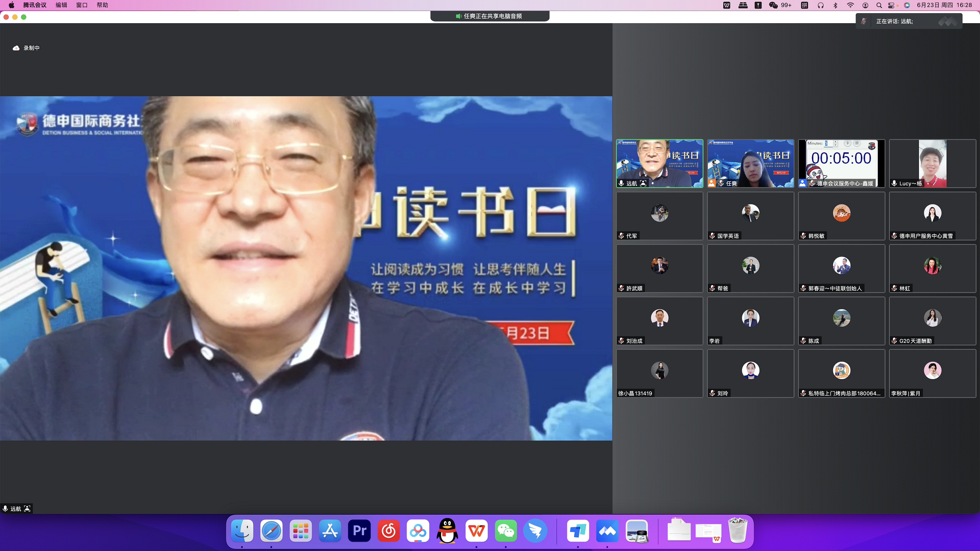Open the 窗口 menu
The height and width of the screenshot is (551, 980).
click(82, 5)
